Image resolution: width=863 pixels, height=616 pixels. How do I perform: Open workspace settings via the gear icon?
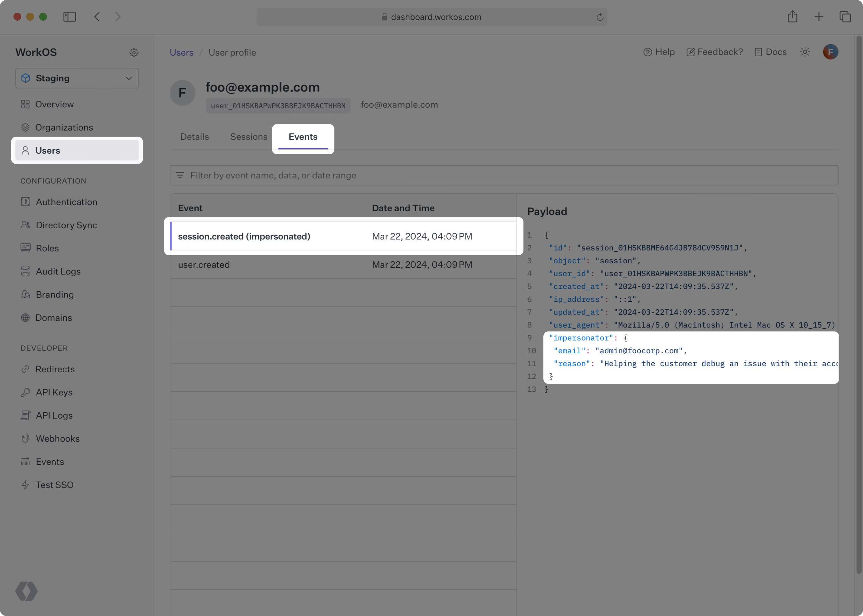[134, 52]
